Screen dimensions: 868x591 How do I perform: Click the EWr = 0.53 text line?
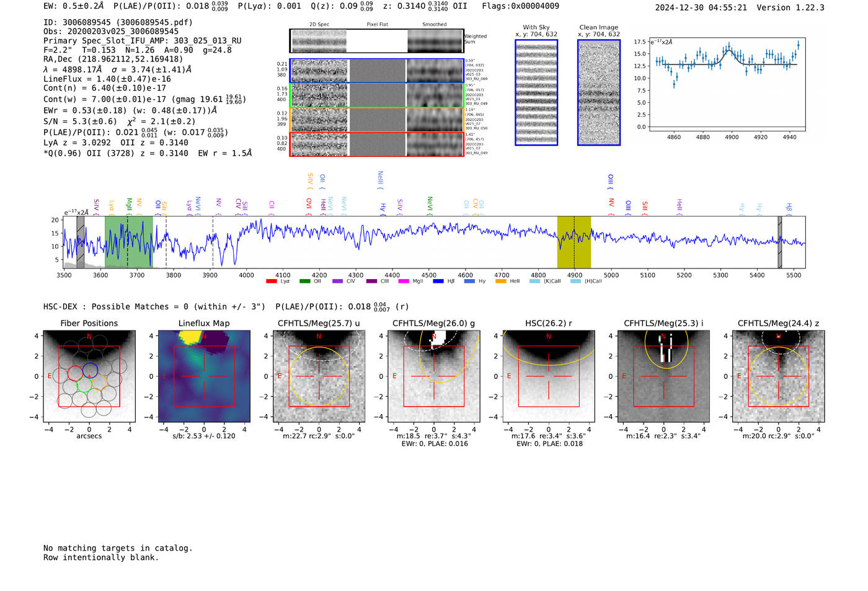click(130, 110)
